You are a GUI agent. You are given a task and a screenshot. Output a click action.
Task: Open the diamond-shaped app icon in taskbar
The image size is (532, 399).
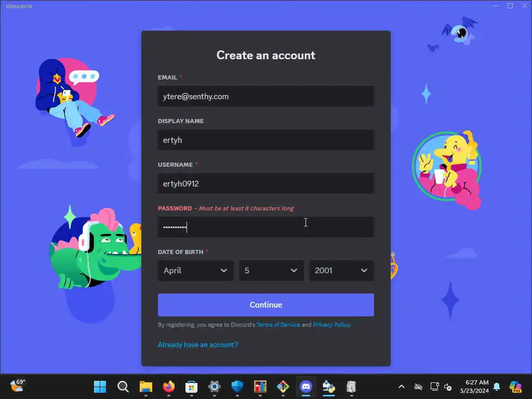tap(283, 387)
